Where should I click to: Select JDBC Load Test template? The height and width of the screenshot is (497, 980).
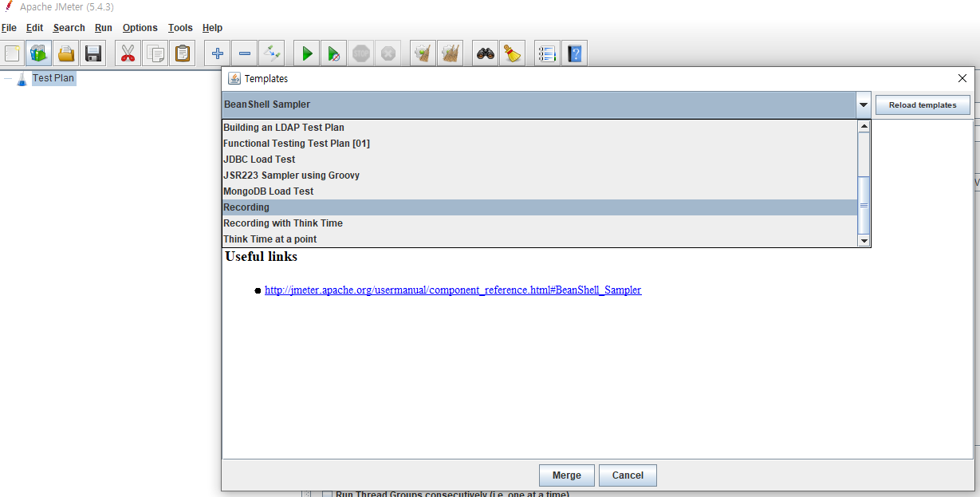coord(540,160)
